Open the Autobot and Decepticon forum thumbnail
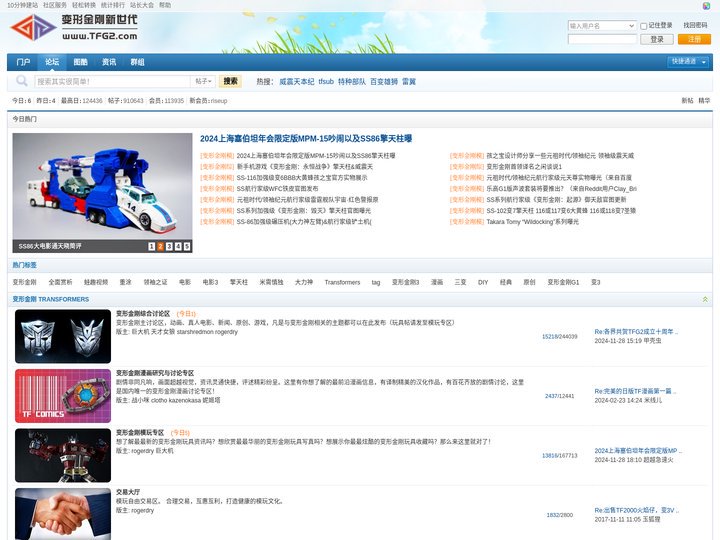This screenshot has height=540, width=720. pos(63,336)
